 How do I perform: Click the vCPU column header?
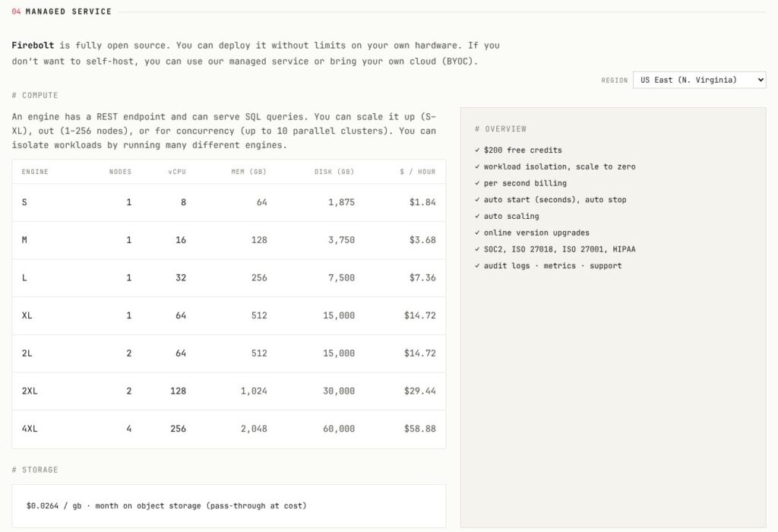(176, 172)
